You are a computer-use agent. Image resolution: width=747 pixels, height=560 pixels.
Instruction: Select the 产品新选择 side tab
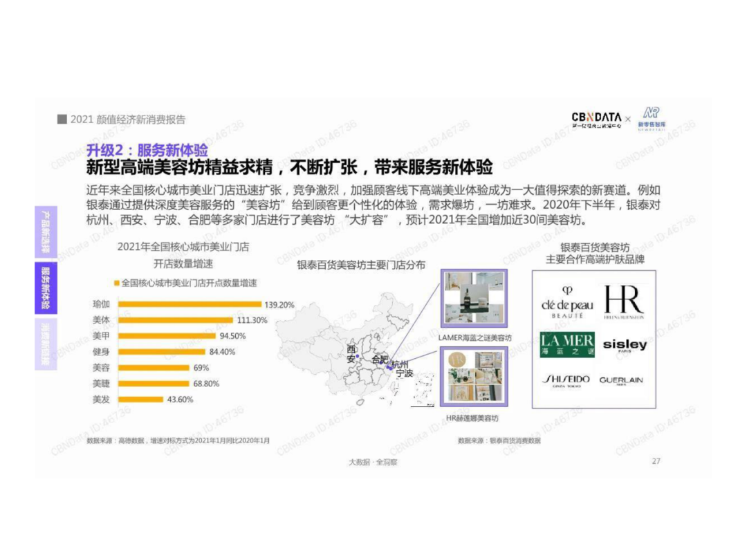[46, 232]
